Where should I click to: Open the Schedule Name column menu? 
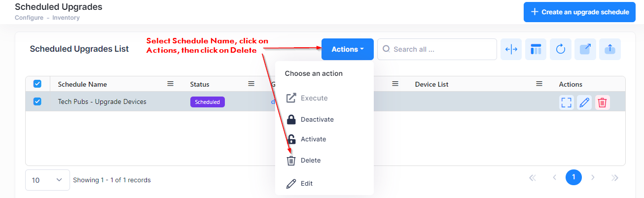[x=171, y=84]
